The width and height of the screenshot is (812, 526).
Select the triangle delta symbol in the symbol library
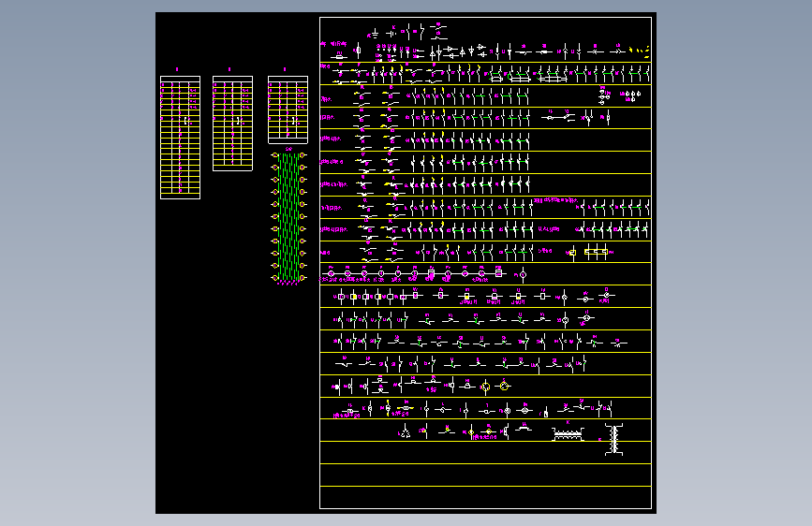[x=406, y=432]
